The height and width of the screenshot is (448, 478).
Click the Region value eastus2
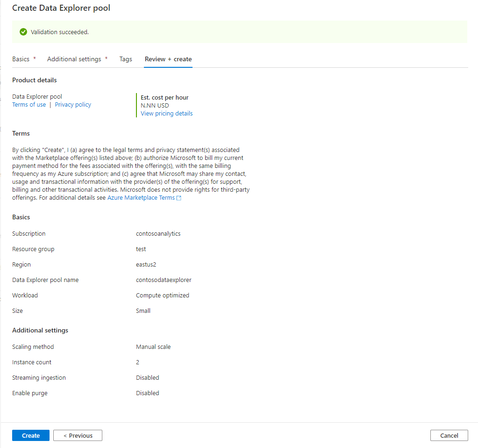147,264
